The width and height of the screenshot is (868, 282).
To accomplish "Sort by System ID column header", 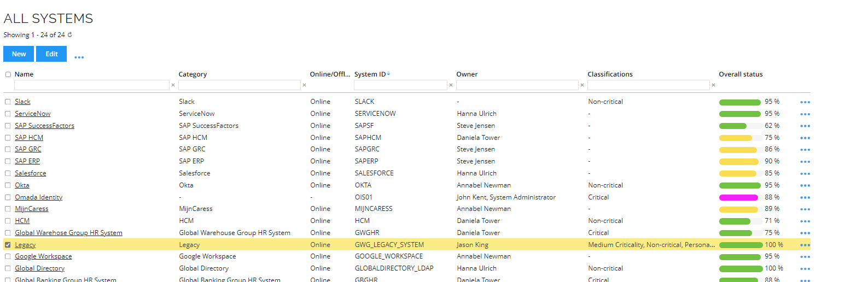I will click(x=370, y=74).
